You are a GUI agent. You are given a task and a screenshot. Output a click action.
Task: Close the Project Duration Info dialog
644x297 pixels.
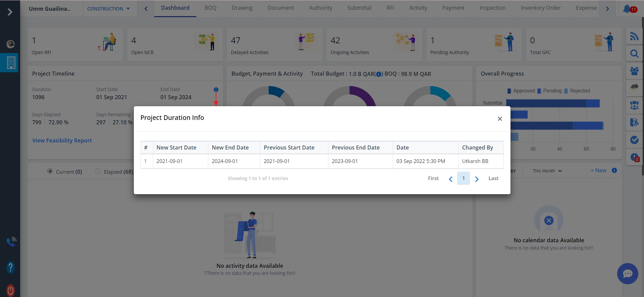[x=499, y=119]
